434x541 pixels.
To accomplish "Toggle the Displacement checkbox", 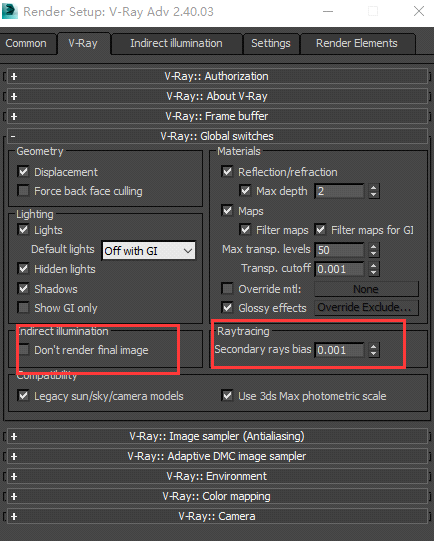I will 23,171.
